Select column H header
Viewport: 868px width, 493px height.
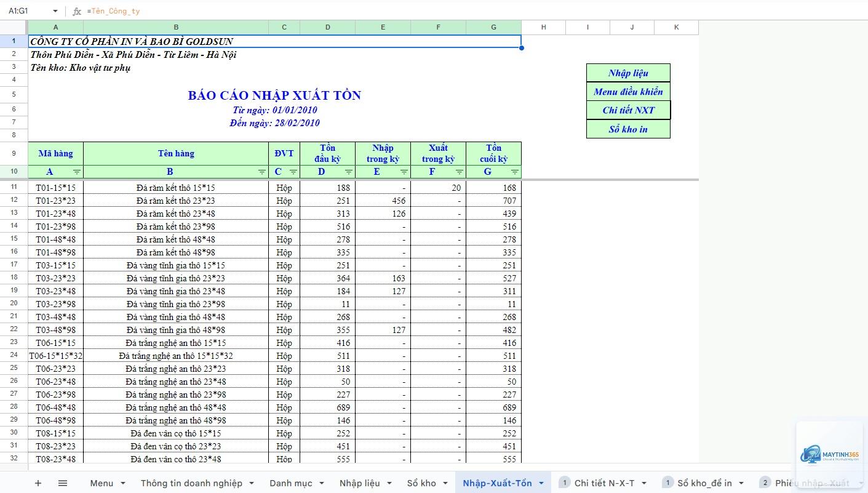[544, 27]
